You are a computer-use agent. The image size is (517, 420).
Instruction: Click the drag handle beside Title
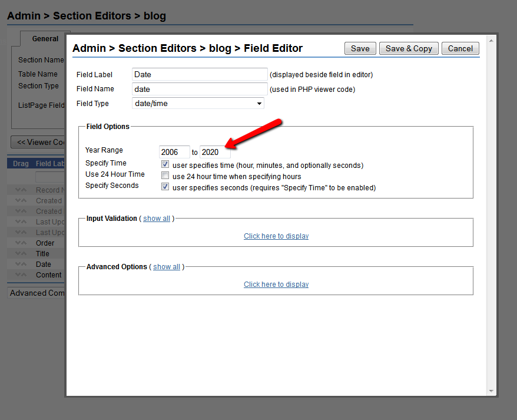(21, 254)
